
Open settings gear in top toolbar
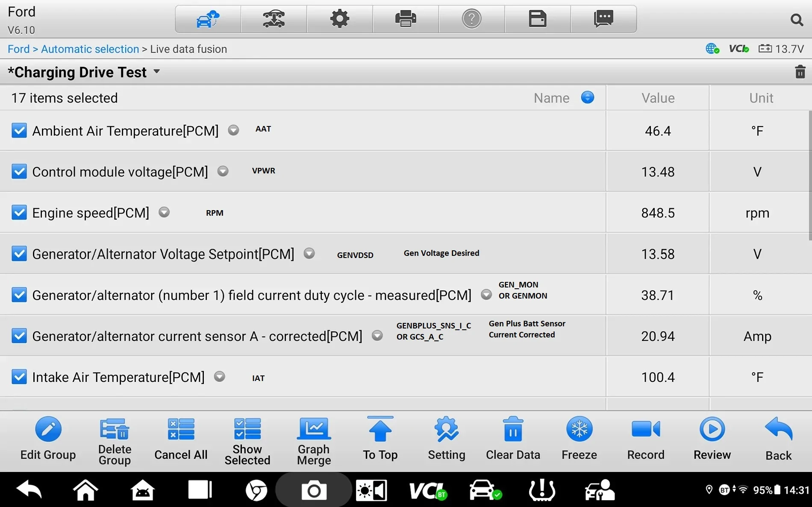(x=340, y=19)
